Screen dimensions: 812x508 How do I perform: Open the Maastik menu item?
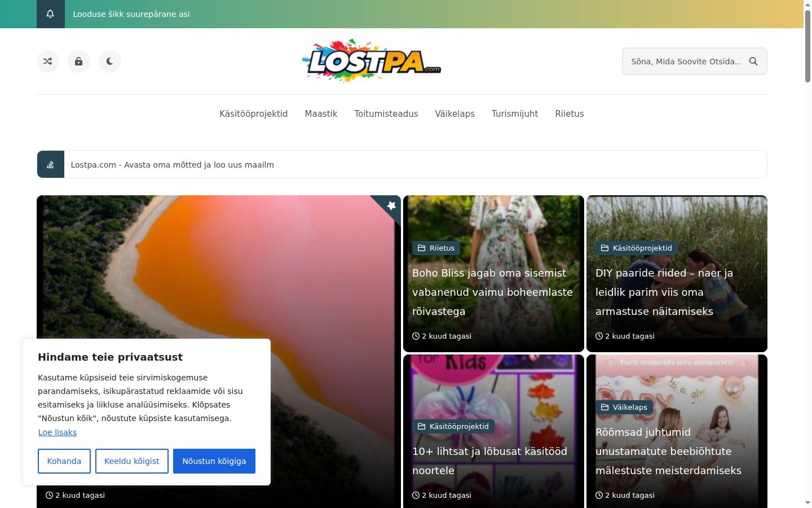(x=321, y=113)
